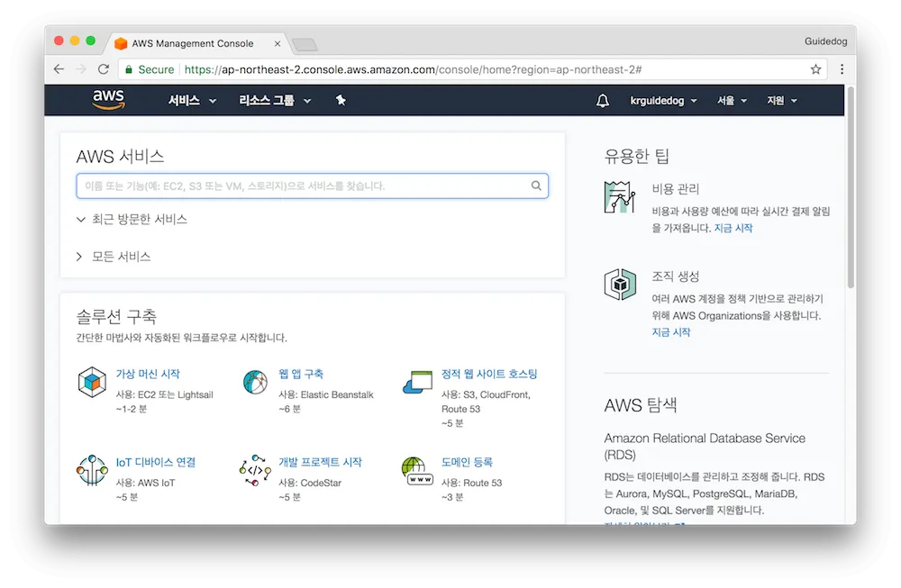Click the domain registration www icon
Viewport: 901px width, 588px height.
[x=418, y=471]
